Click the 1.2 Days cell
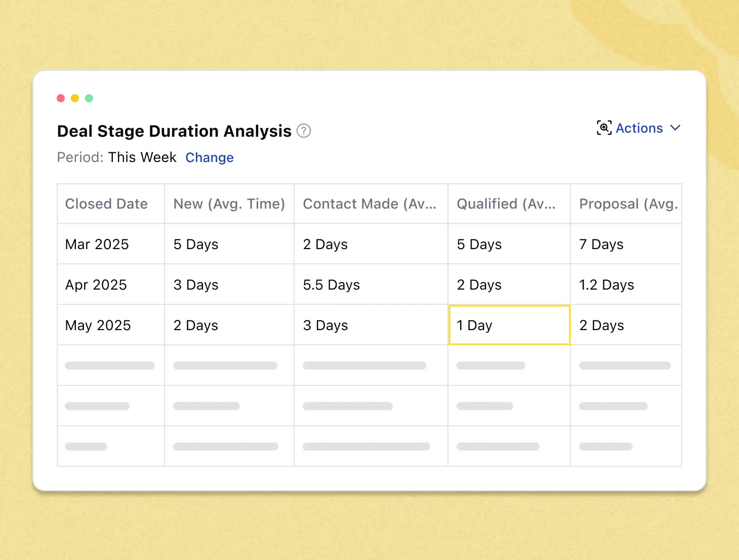 point(626,285)
